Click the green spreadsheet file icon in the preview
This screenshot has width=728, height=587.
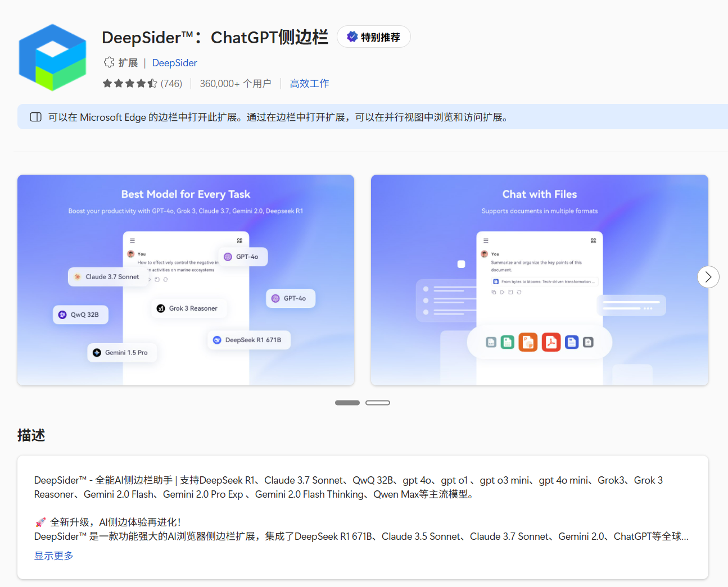[x=508, y=342]
